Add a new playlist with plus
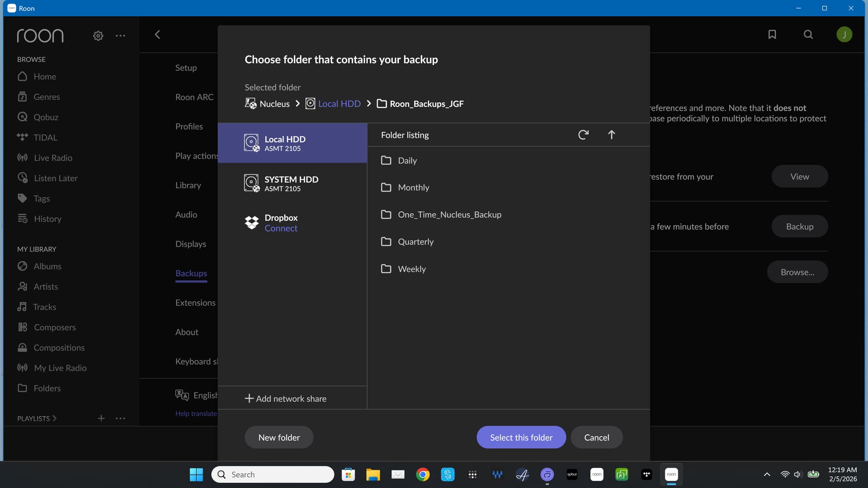 coord(101,418)
